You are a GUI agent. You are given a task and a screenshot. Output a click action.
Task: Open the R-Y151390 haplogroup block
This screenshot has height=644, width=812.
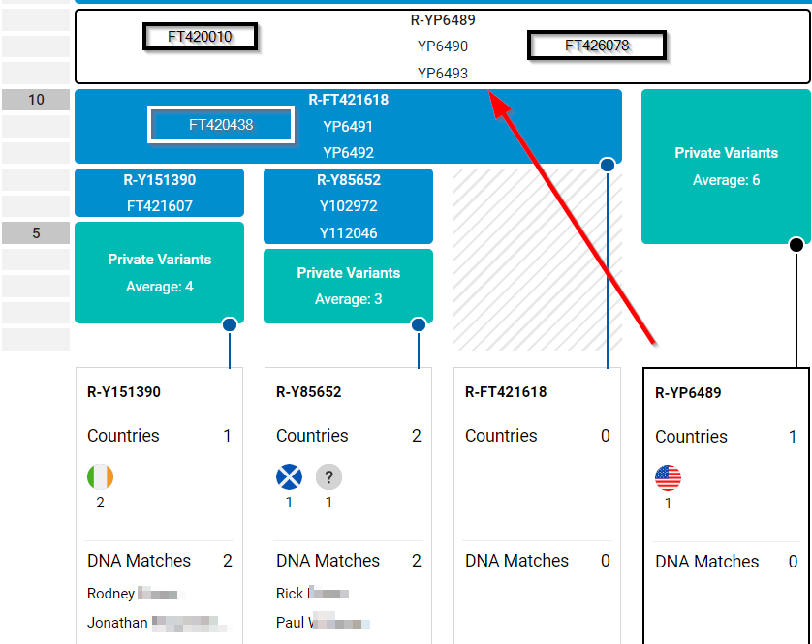tap(159, 180)
